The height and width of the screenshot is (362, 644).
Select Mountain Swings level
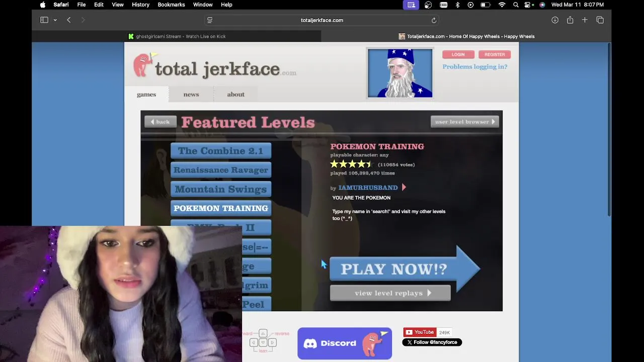tap(220, 189)
